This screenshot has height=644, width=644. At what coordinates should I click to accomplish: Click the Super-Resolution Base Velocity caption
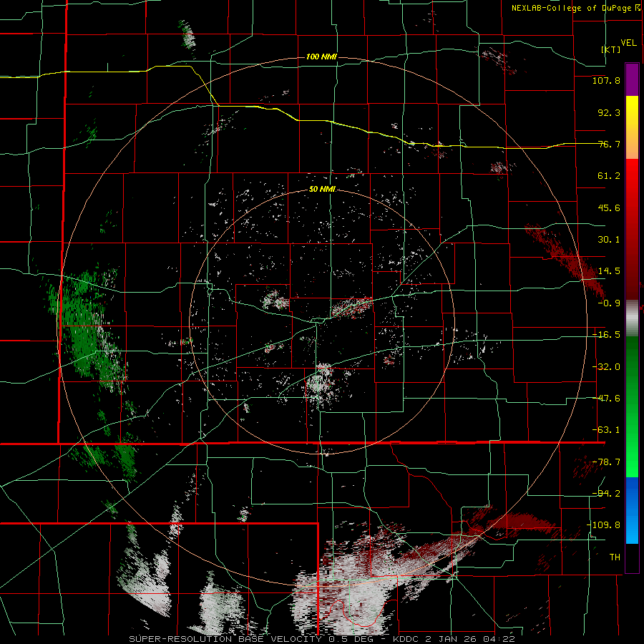[322, 639]
